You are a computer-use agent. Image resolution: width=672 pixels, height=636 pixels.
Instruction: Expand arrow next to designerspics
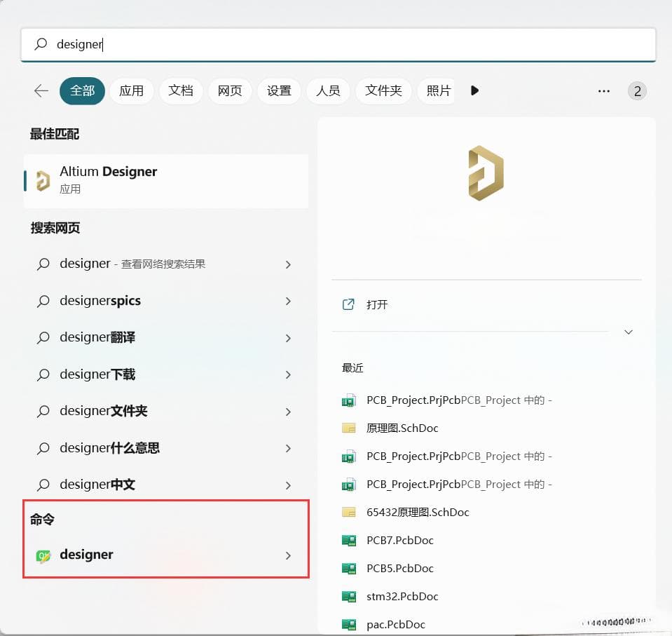(x=289, y=302)
